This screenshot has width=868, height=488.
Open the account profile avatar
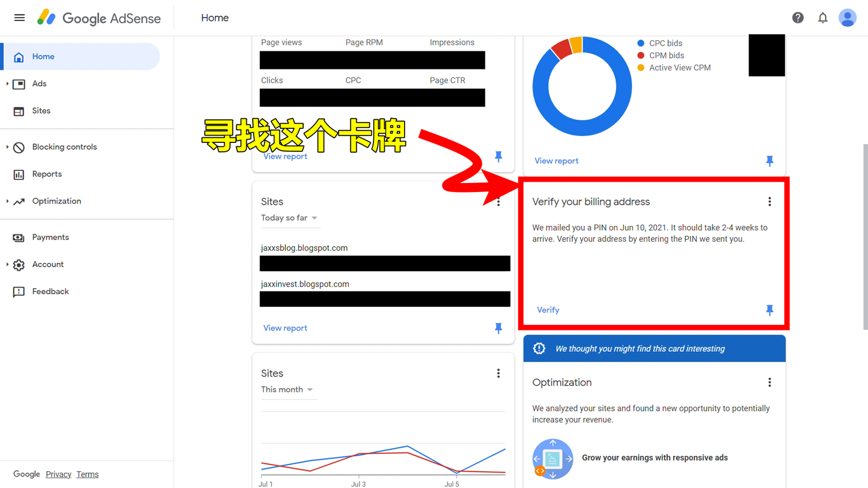(848, 18)
